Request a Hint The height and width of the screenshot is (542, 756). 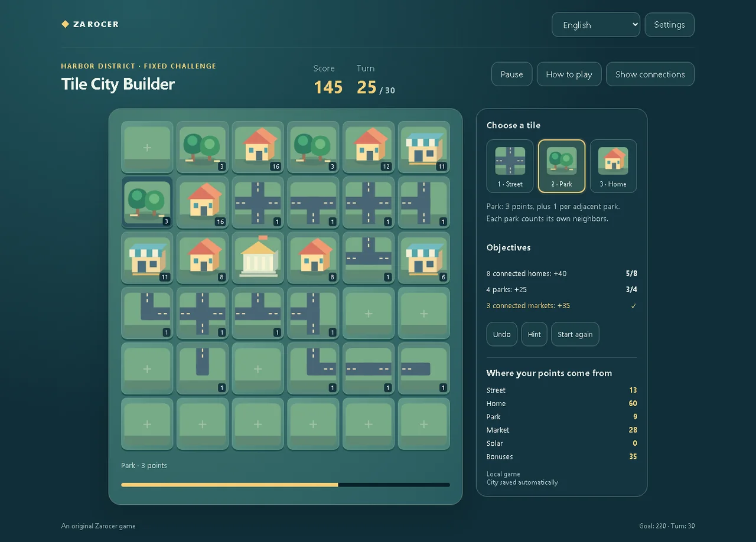(x=535, y=334)
